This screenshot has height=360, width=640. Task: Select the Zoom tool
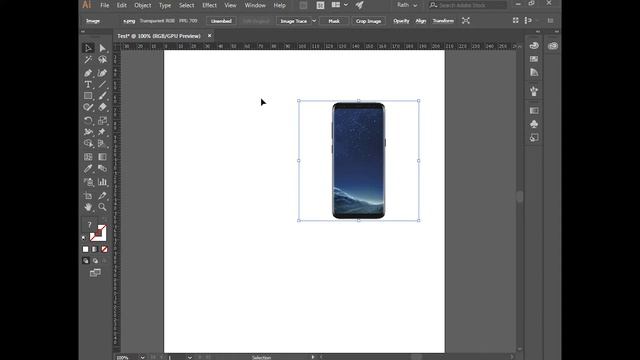[x=102, y=207]
